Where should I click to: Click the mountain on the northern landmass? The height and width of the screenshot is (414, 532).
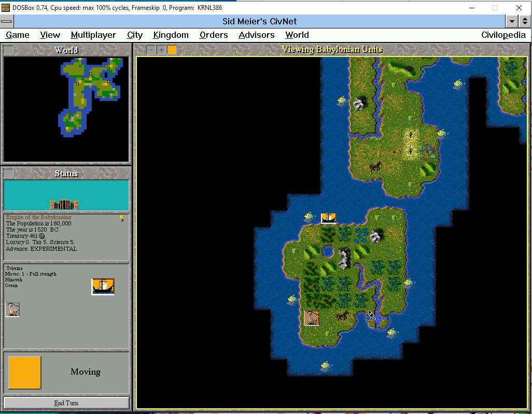pyautogui.click(x=360, y=103)
